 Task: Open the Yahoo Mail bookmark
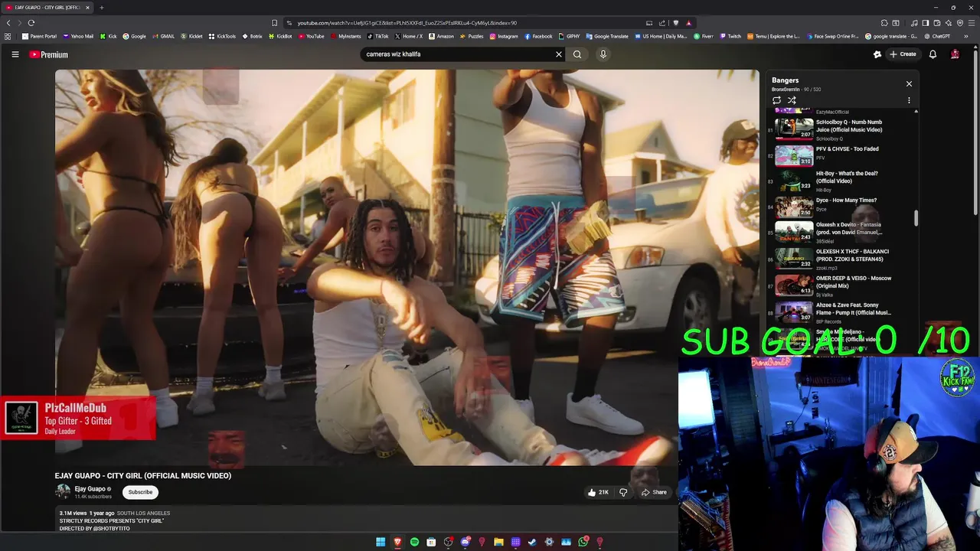point(78,36)
